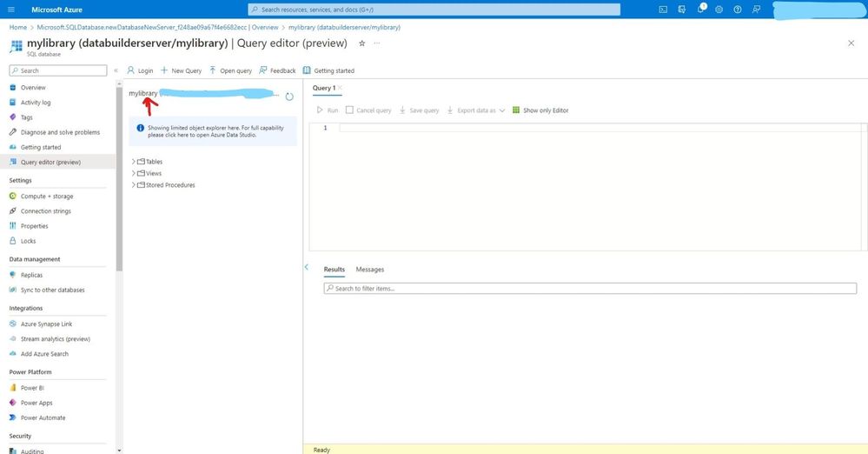
Task: Toggle Show only Editor
Action: (540, 110)
